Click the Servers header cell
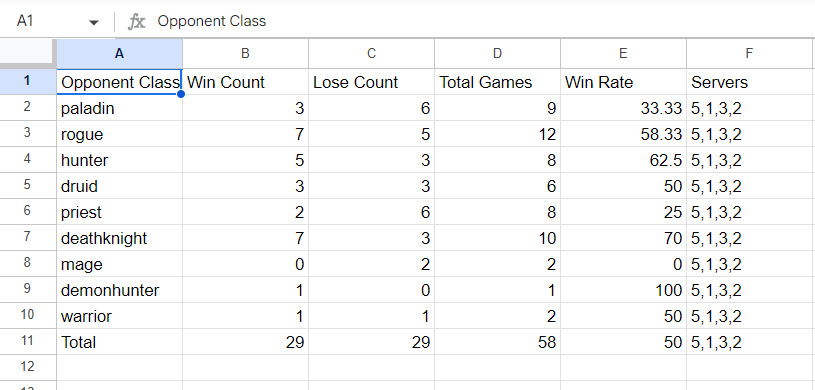Screen dimensions: 815x390 (x=749, y=82)
